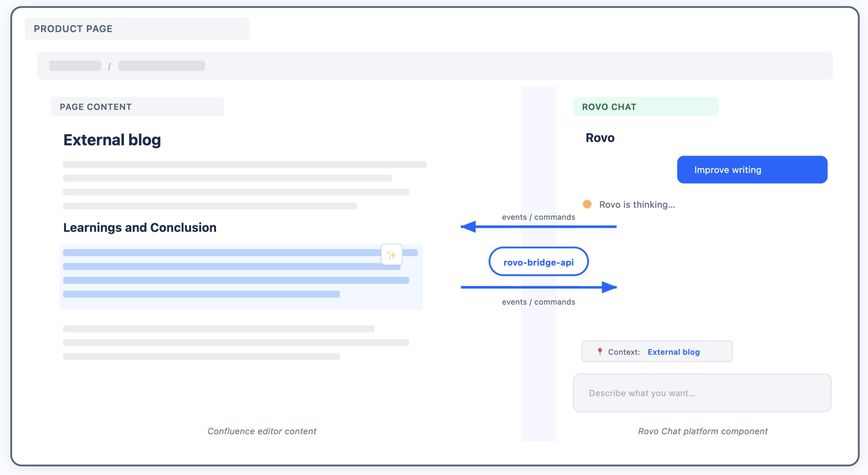Select the ROVO CHAT label

pos(609,107)
